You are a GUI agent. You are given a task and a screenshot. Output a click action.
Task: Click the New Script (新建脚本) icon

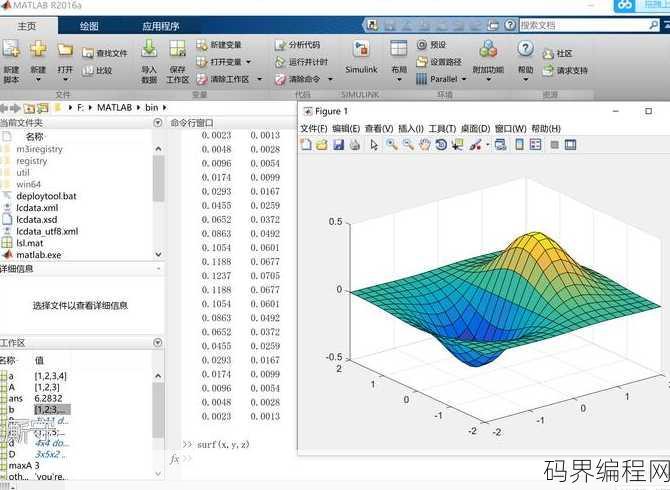(x=11, y=49)
